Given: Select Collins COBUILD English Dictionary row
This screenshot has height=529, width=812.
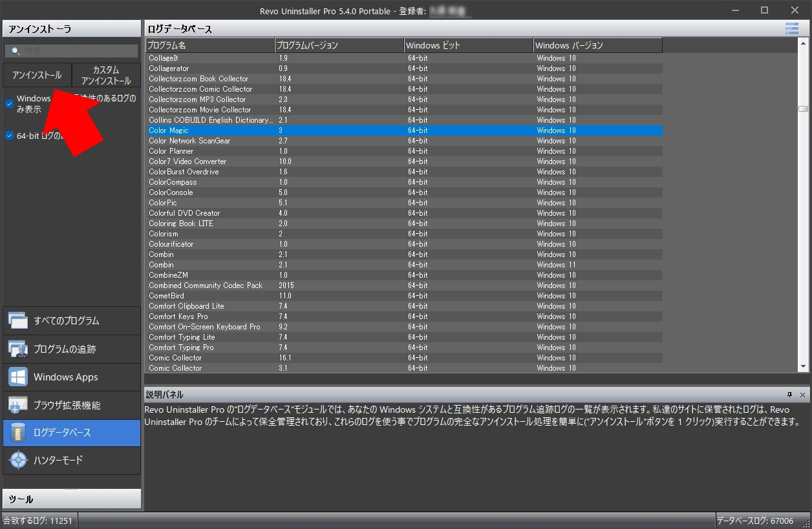Looking at the screenshot, I should (x=404, y=120).
